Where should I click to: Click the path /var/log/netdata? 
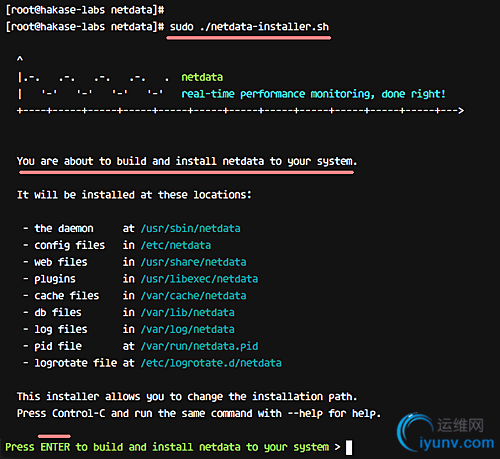187,329
